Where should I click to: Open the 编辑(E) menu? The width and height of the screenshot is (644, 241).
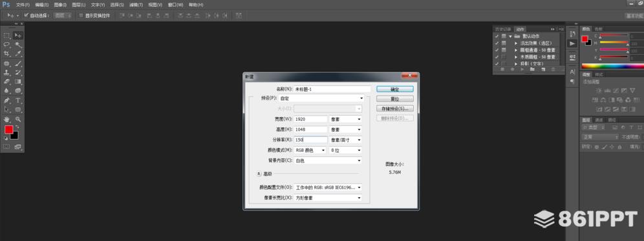click(41, 5)
